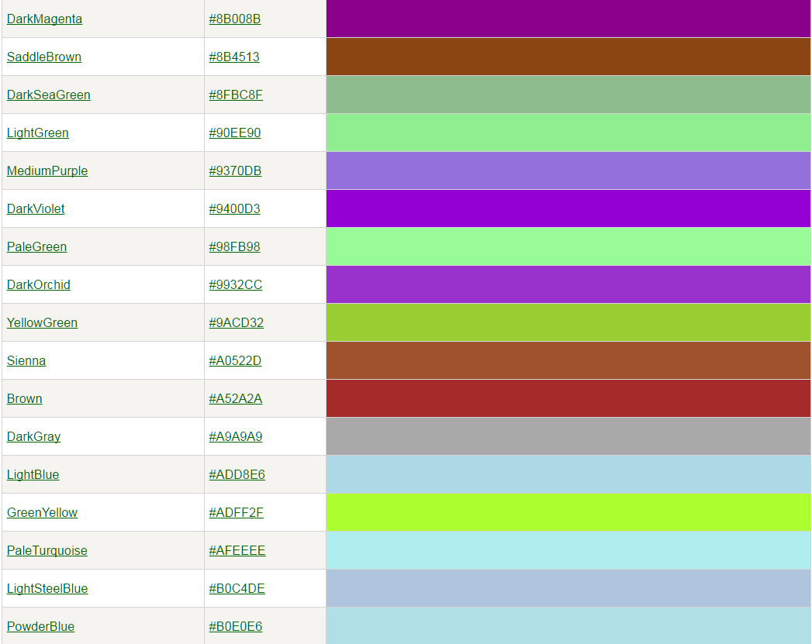Image resolution: width=812 pixels, height=644 pixels.
Task: Click the #B0E0E6 hex code link
Action: pos(236,626)
